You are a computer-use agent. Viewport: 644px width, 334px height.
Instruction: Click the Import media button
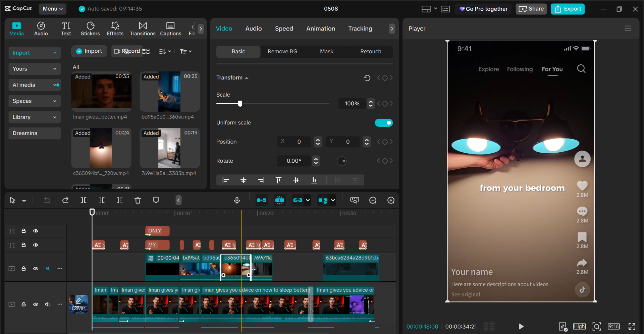point(89,51)
